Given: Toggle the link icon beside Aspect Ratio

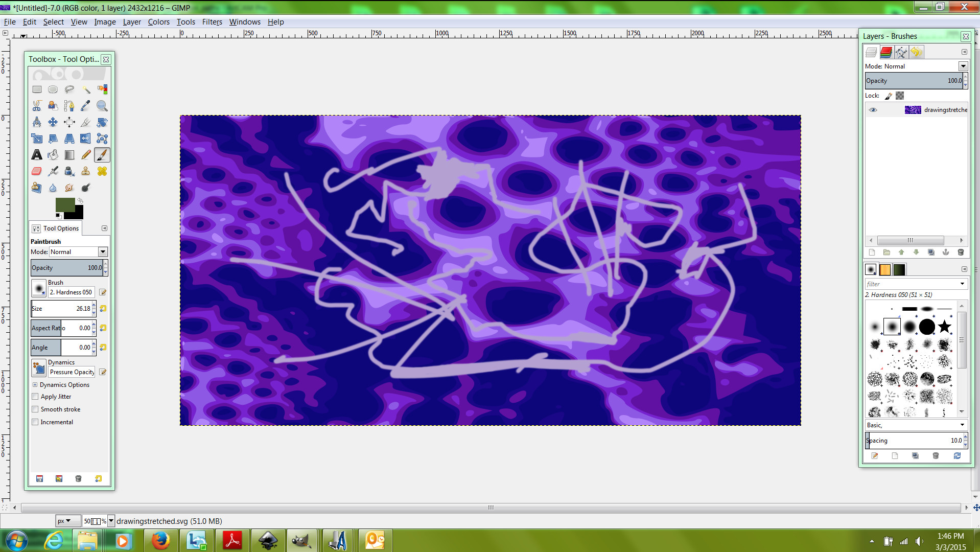Looking at the screenshot, I should (x=103, y=328).
